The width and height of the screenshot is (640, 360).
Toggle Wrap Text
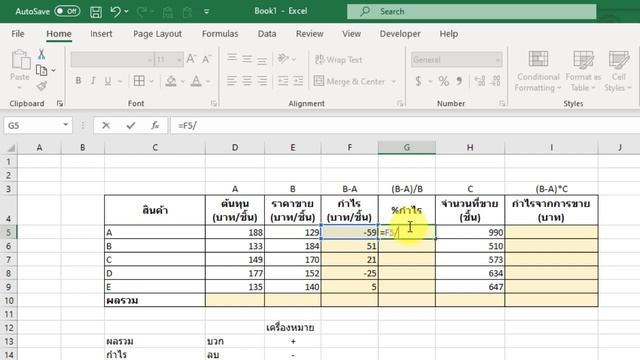pyautogui.click(x=338, y=60)
